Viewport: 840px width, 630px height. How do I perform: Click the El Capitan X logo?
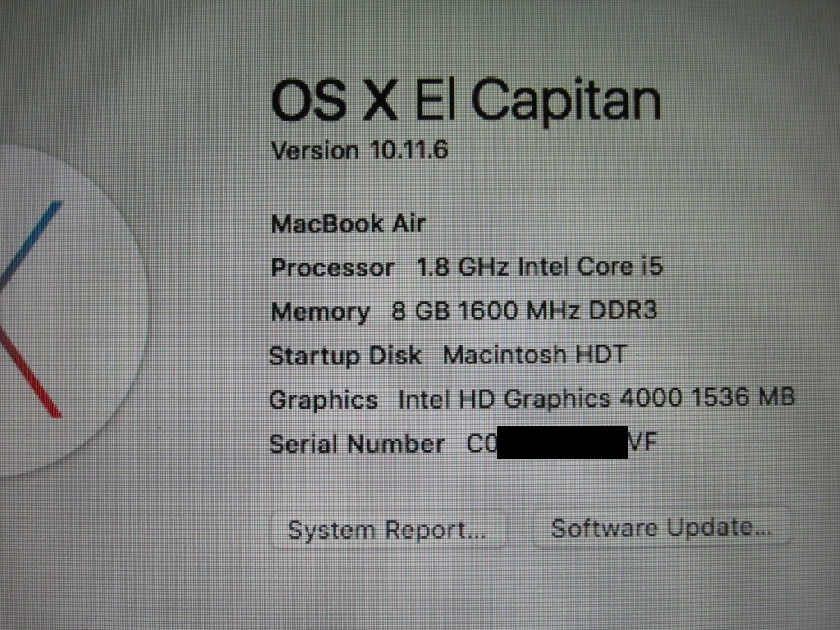click(64, 309)
